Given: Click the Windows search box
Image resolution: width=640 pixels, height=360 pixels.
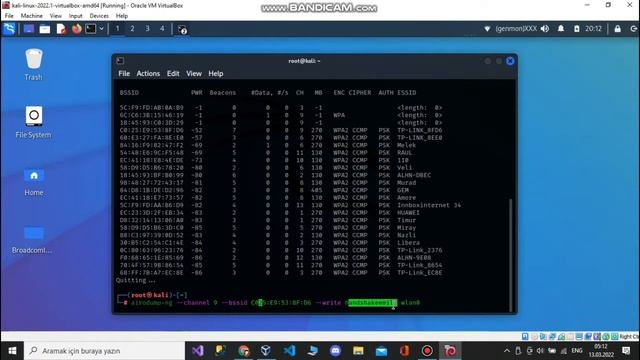Looking at the screenshot, I should click(x=104, y=351).
